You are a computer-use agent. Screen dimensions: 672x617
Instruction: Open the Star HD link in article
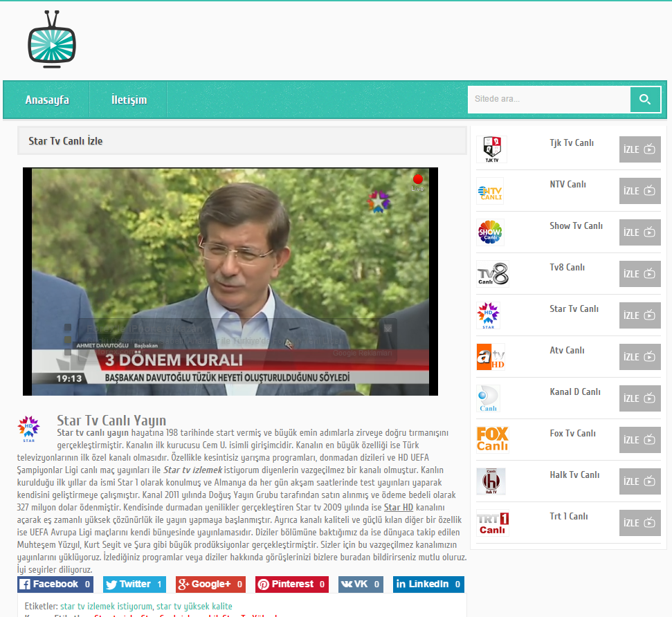coord(399,507)
